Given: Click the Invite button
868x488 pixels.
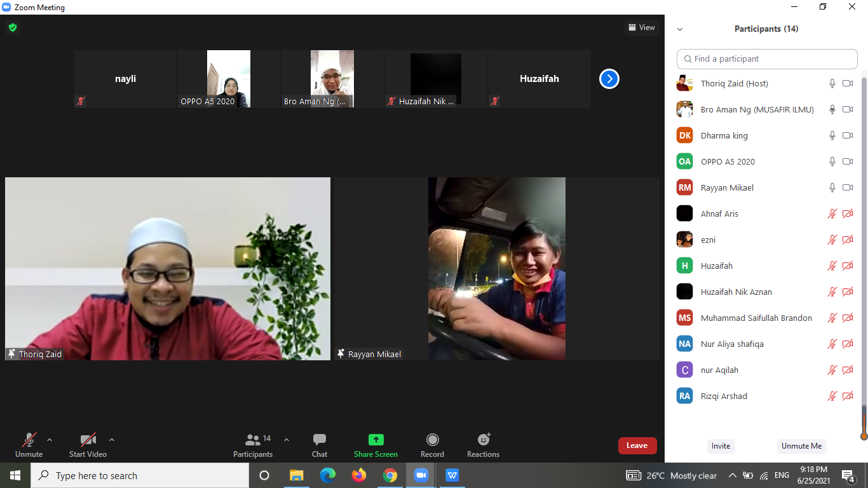Looking at the screenshot, I should click(721, 446).
